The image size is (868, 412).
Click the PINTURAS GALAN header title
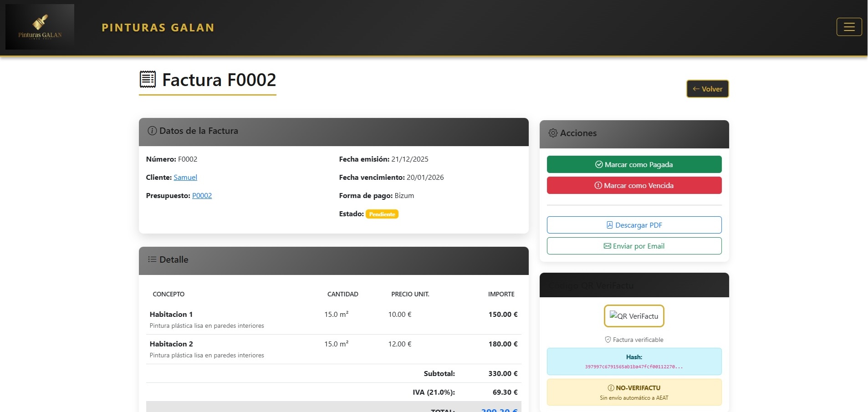(x=158, y=27)
